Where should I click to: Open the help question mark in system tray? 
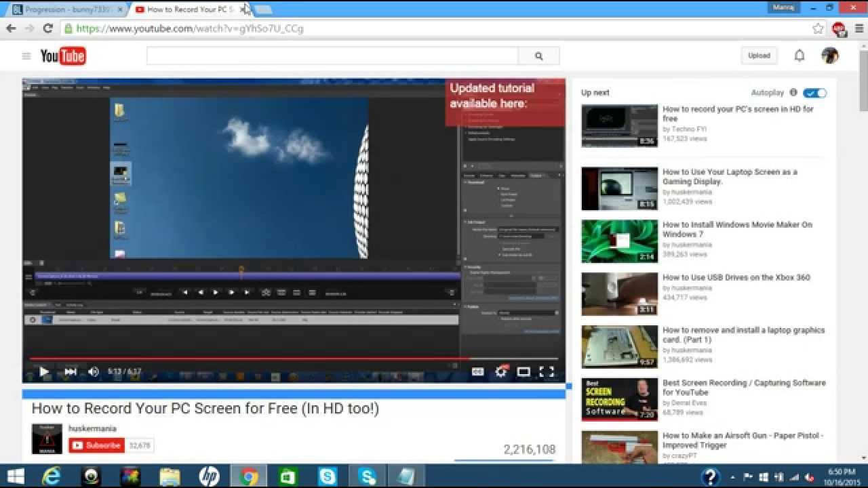pyautogui.click(x=709, y=476)
